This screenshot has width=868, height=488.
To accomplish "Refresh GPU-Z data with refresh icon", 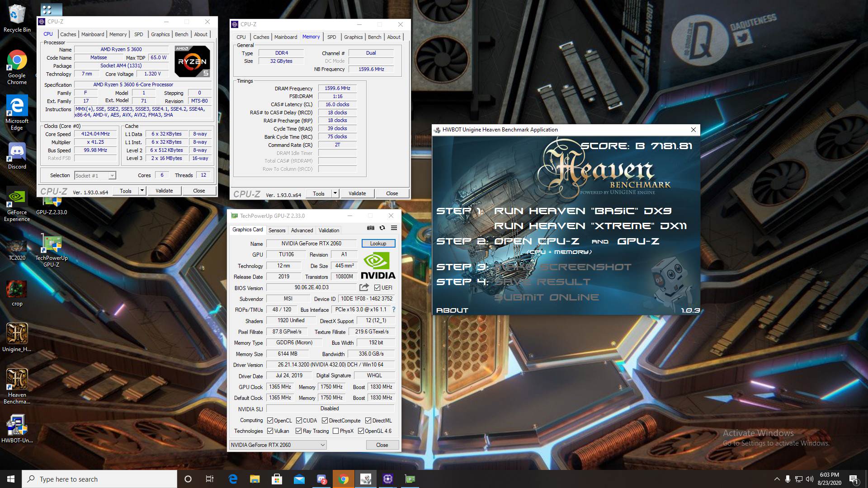I will click(x=382, y=228).
